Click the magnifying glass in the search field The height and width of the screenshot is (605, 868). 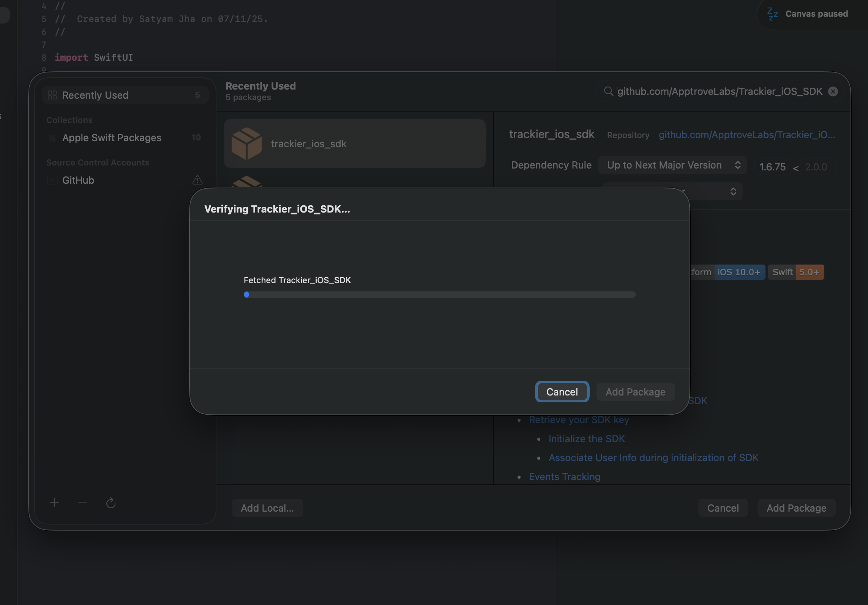click(x=608, y=91)
